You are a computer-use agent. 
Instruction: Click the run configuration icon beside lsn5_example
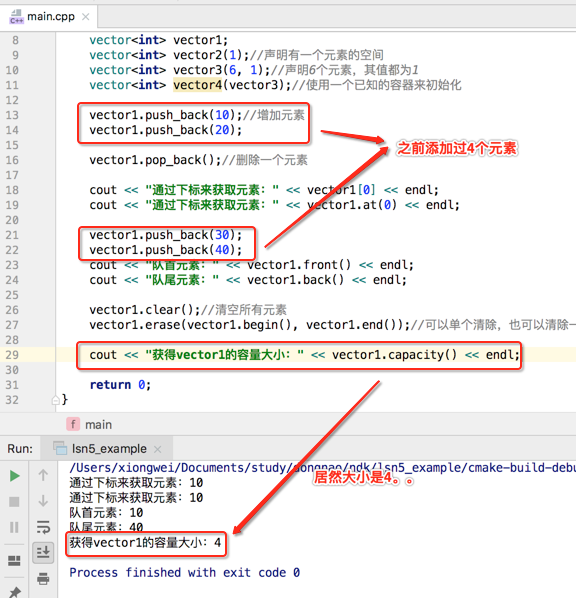pyautogui.click(x=60, y=448)
